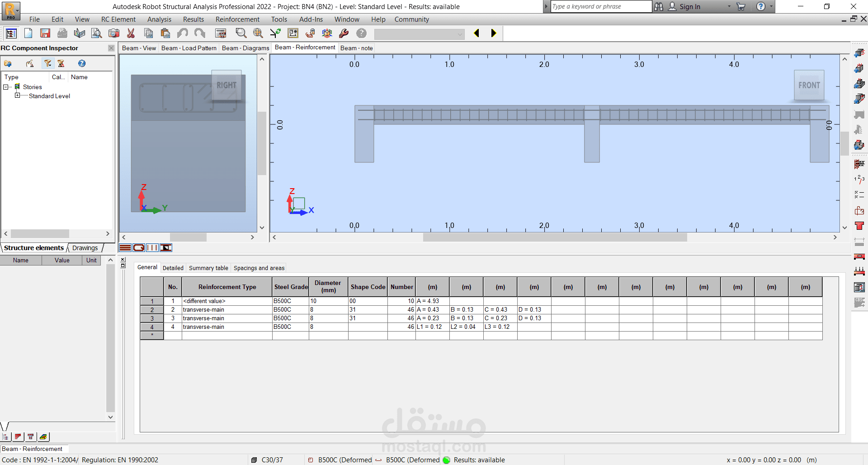Open the Calculator icon
The image size is (868, 465).
[221, 33]
